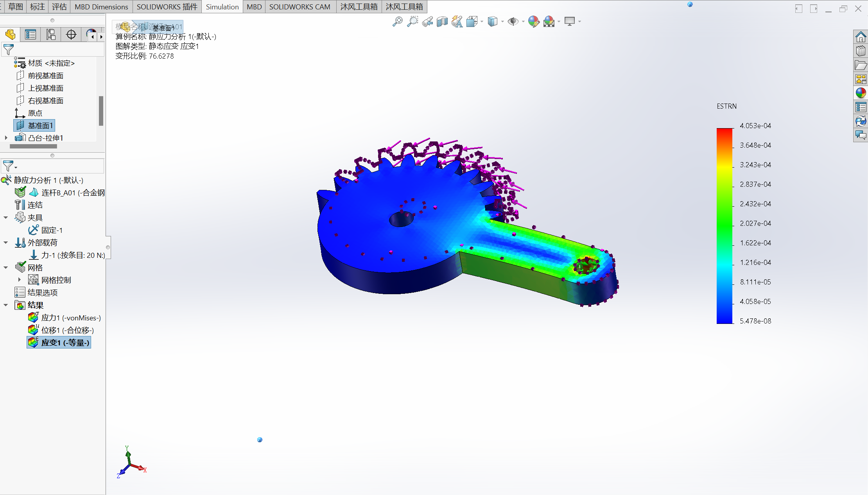The height and width of the screenshot is (495, 868).
Task: Select the 力-1 force load item
Action: [67, 255]
